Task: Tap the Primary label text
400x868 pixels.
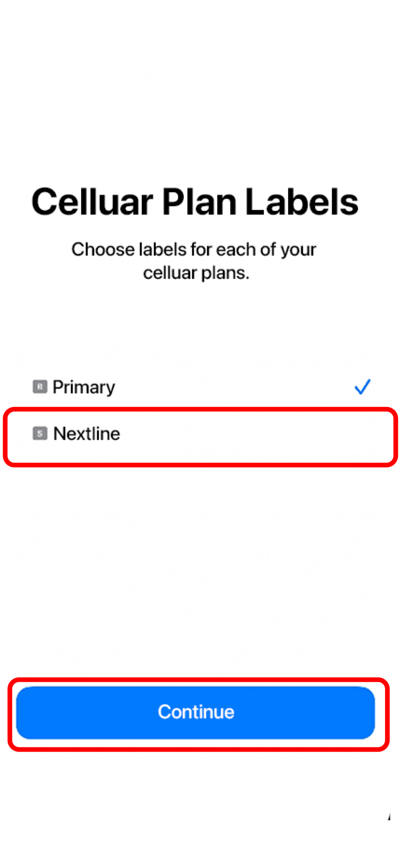Action: click(x=83, y=387)
